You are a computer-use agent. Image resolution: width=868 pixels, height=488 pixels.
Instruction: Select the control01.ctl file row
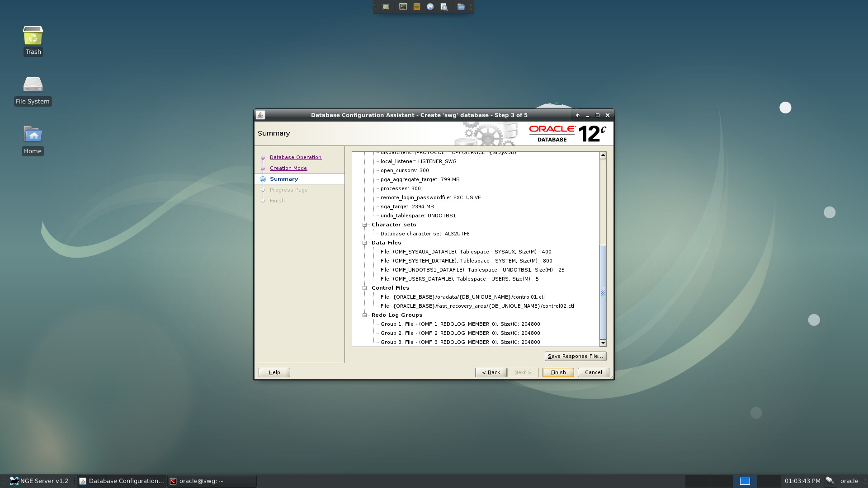[x=462, y=297]
